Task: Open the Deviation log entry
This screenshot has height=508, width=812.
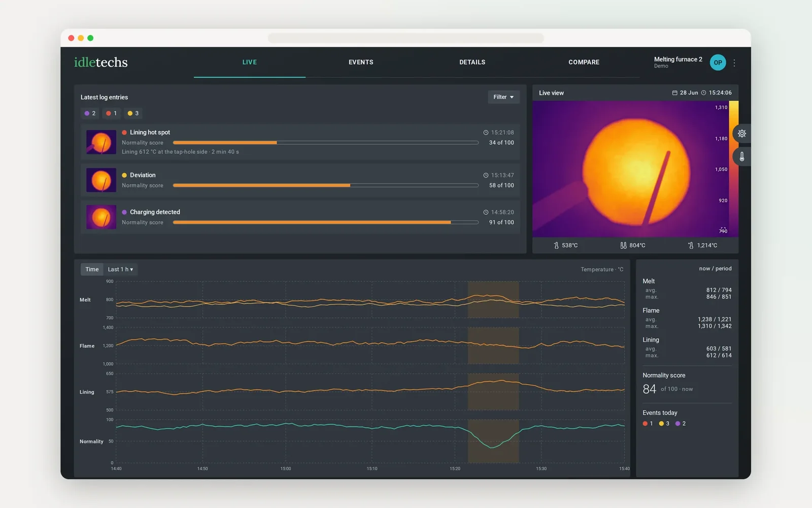Action: click(x=300, y=180)
